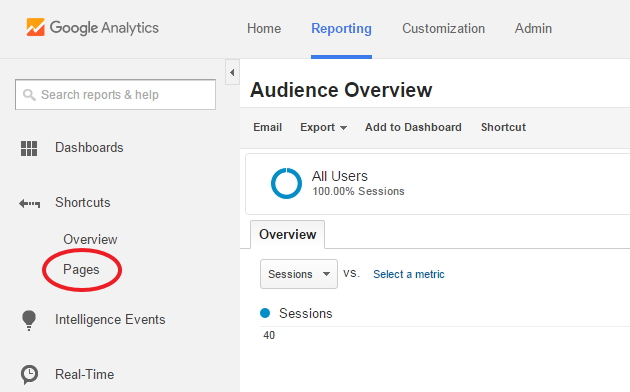Viewport: 630px width, 392px height.
Task: Open the Intelligence Events section
Action: 110,320
